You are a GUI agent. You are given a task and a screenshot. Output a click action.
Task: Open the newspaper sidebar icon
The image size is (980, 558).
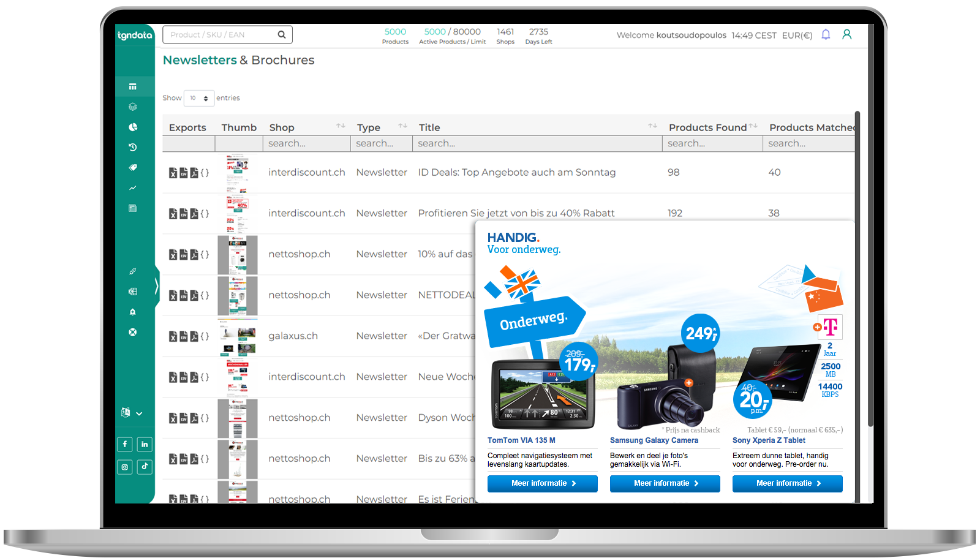click(x=132, y=208)
